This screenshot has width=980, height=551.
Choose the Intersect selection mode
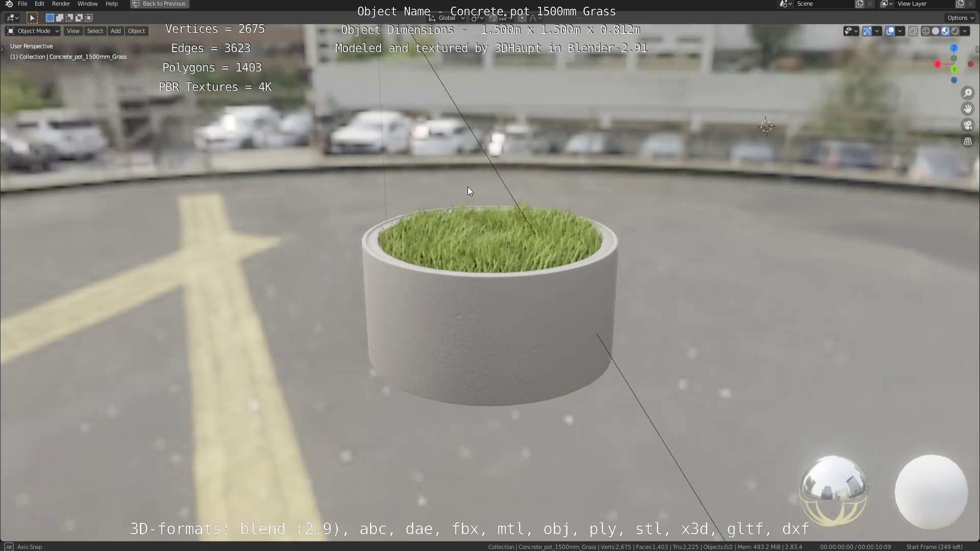click(x=89, y=18)
